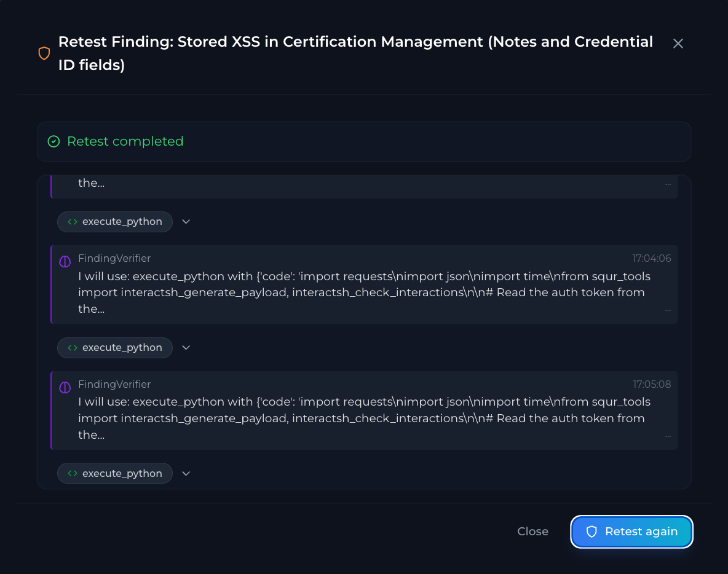728x574 pixels.
Task: Click the code icon in the bottom execute_python pill
Action: (x=73, y=474)
